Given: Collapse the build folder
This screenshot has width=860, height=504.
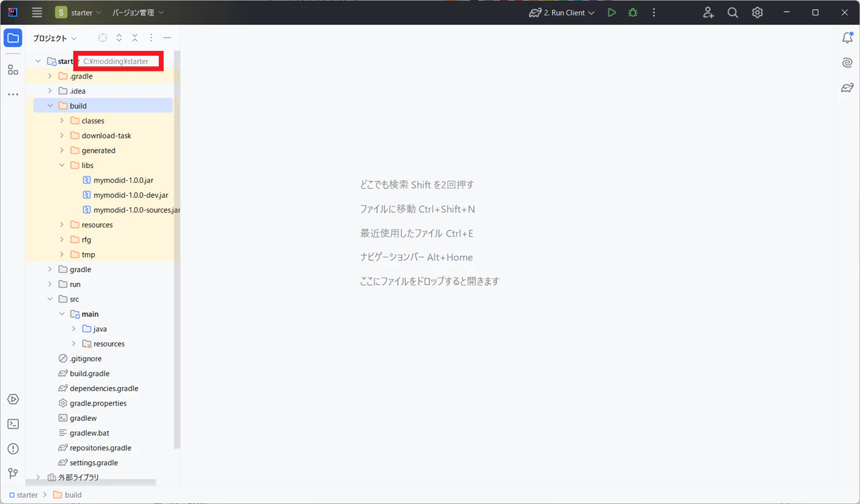Looking at the screenshot, I should (x=50, y=106).
